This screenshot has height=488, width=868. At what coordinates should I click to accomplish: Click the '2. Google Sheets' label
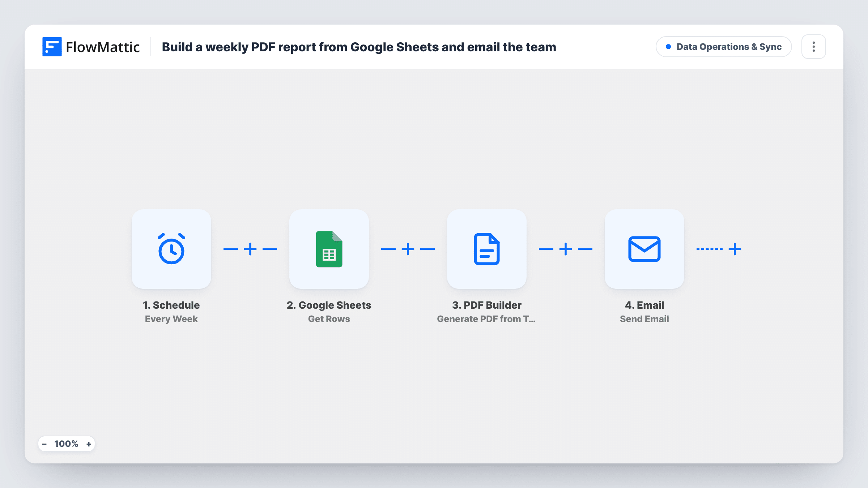329,305
